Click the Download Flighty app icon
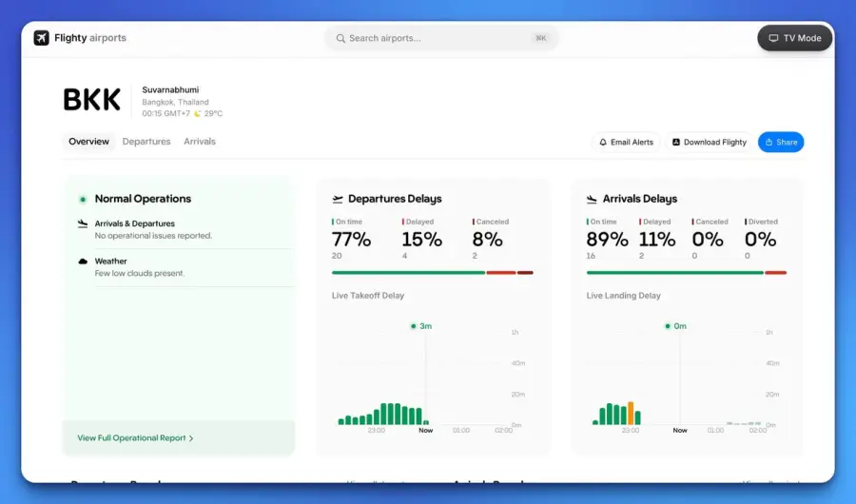Screen dimensions: 856x504 (676, 142)
